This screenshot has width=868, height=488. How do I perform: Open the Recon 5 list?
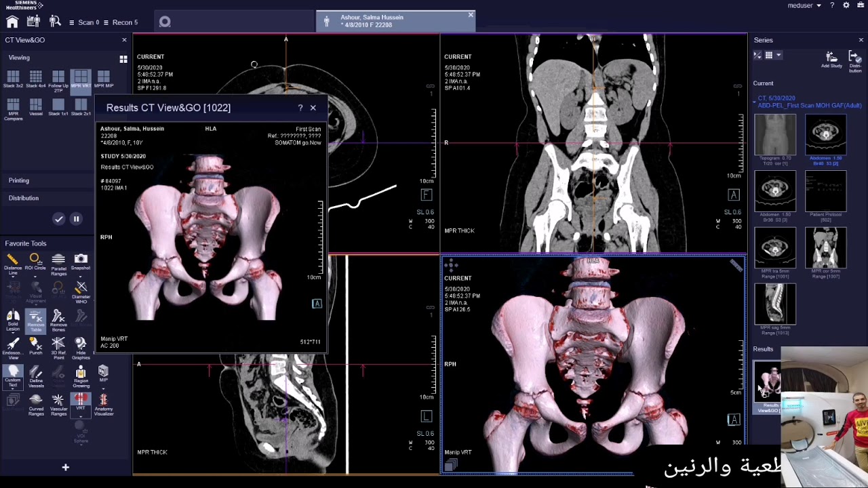pyautogui.click(x=119, y=22)
